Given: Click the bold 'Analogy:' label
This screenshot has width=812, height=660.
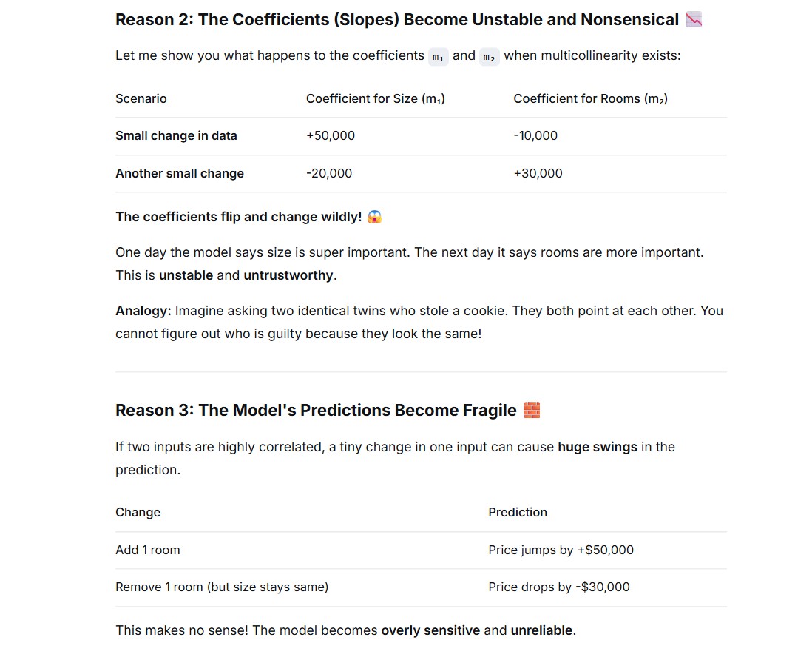Looking at the screenshot, I should tap(143, 311).
